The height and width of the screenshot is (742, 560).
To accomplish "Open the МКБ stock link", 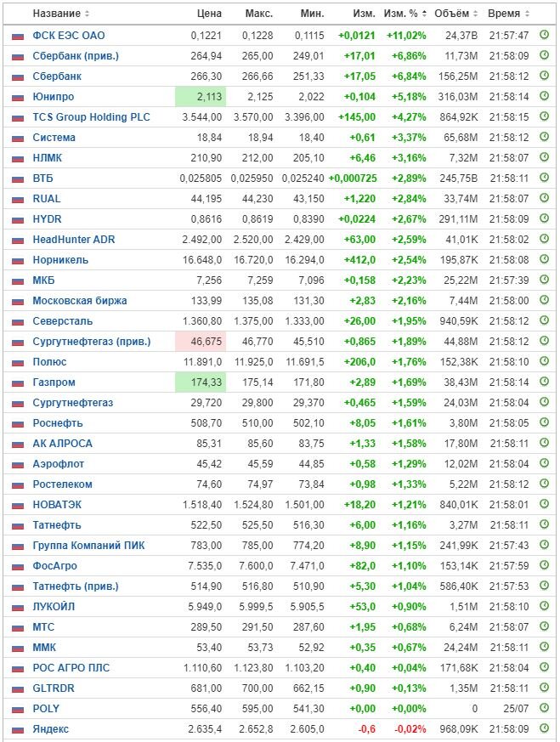I will [x=43, y=280].
